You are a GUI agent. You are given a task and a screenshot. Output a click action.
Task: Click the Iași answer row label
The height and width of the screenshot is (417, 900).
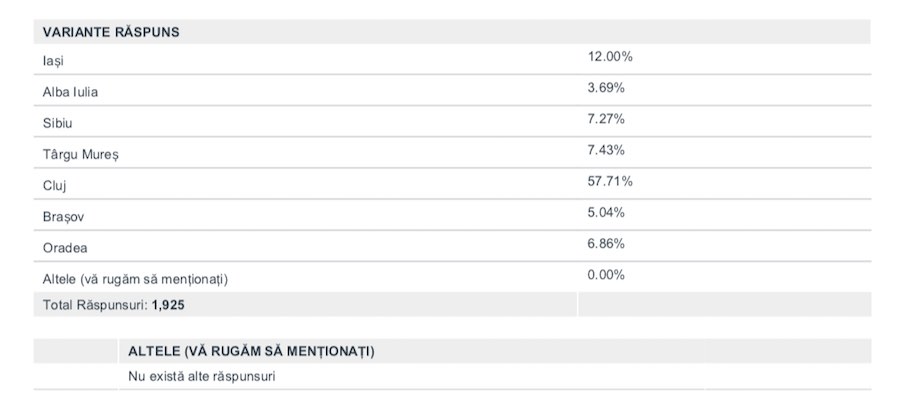[x=53, y=61]
